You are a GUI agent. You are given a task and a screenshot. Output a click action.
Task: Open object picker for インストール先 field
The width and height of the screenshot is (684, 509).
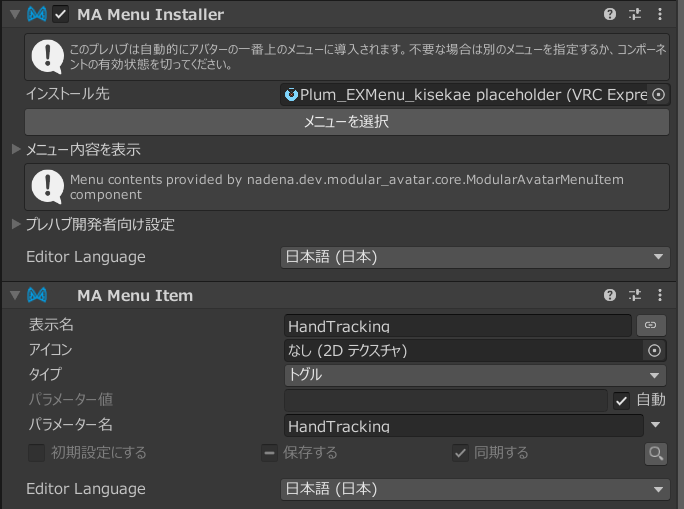click(x=657, y=95)
